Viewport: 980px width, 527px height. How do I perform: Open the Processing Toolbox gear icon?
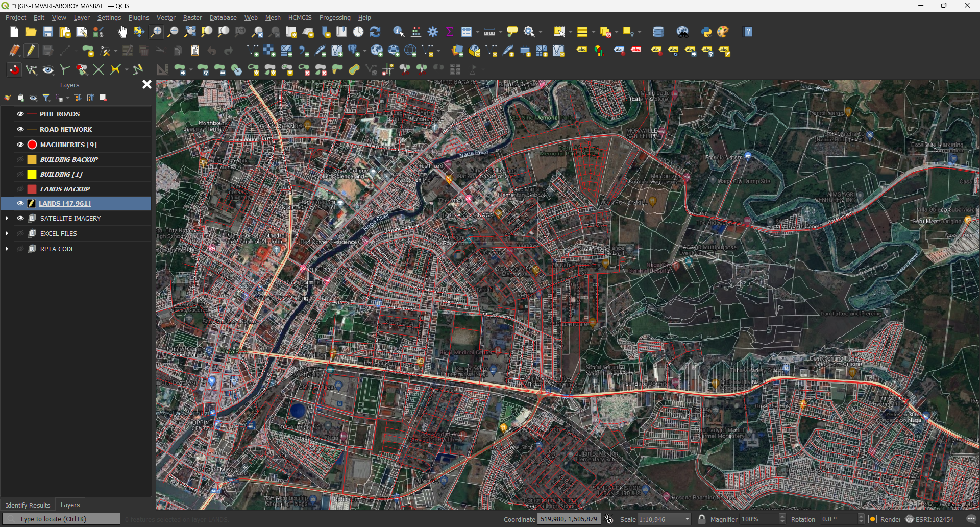click(x=433, y=32)
